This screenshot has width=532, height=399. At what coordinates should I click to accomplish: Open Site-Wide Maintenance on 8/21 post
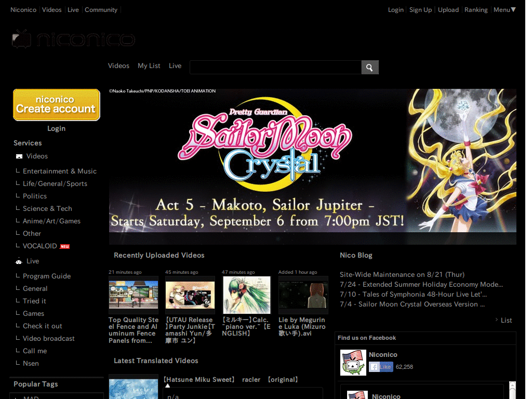(x=402, y=274)
